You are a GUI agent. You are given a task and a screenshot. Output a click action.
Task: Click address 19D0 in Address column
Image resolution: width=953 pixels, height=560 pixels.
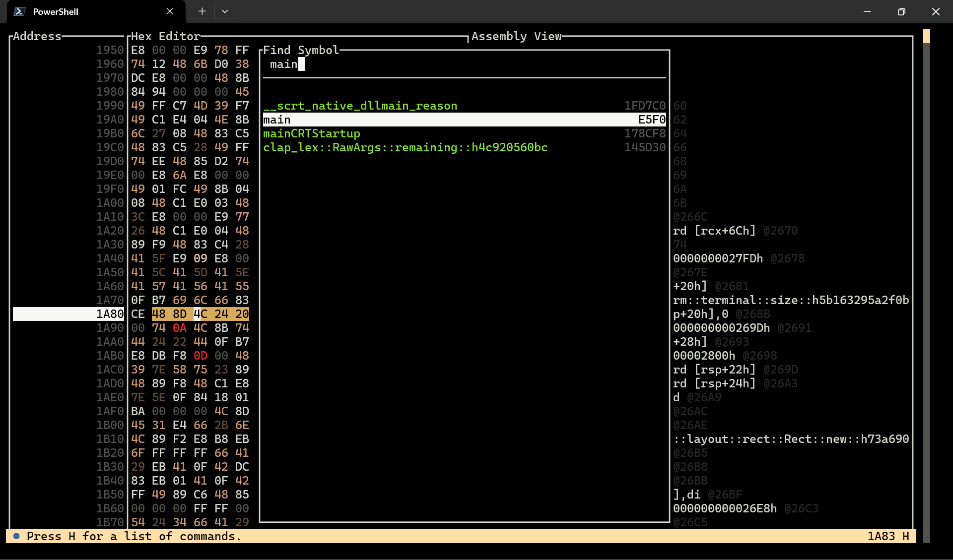click(x=110, y=161)
